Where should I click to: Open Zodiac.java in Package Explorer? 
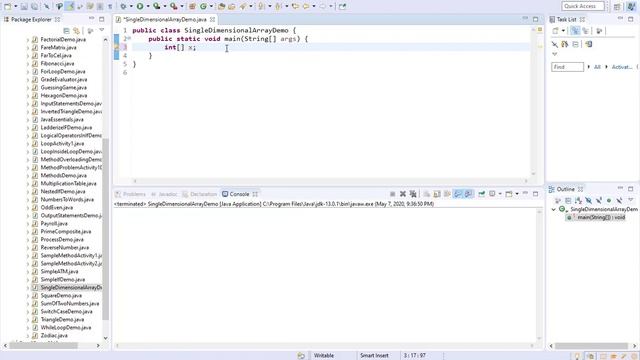54,336
